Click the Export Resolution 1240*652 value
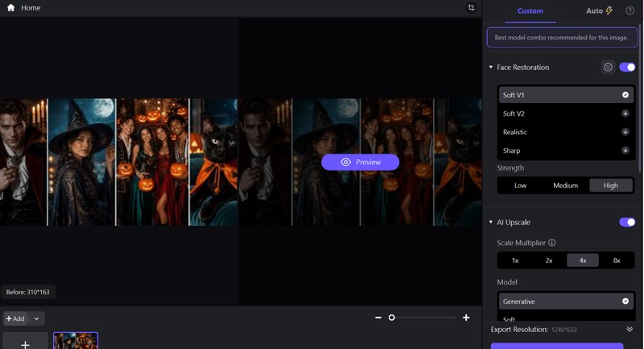The image size is (644, 349). [x=563, y=330]
